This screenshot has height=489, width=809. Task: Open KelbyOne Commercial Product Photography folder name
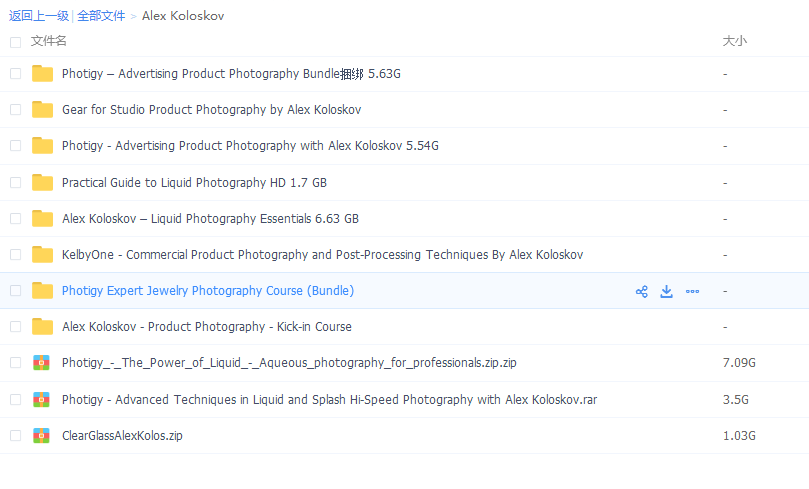tap(322, 255)
